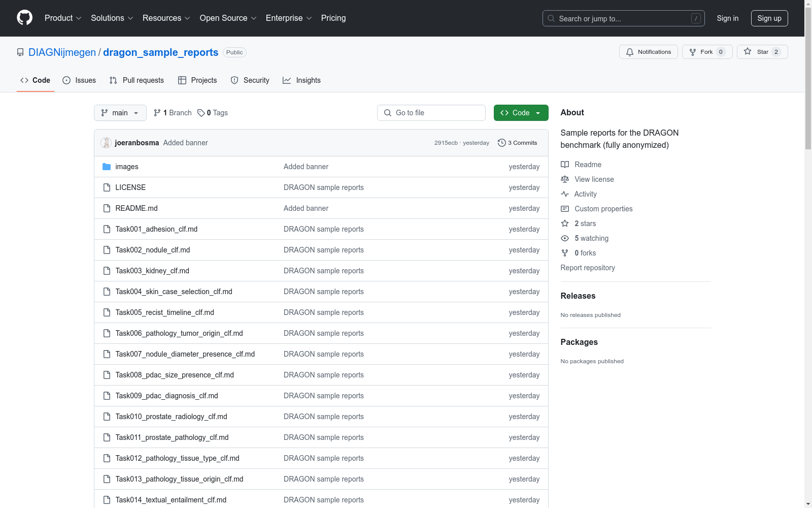Open the Pricing page
812x508 pixels.
[x=333, y=18]
